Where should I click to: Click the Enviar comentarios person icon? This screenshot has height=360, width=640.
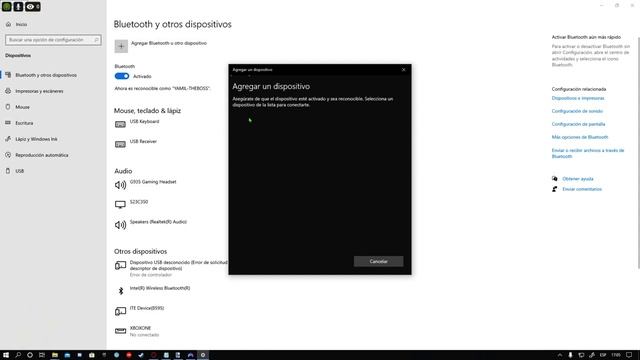555,189
